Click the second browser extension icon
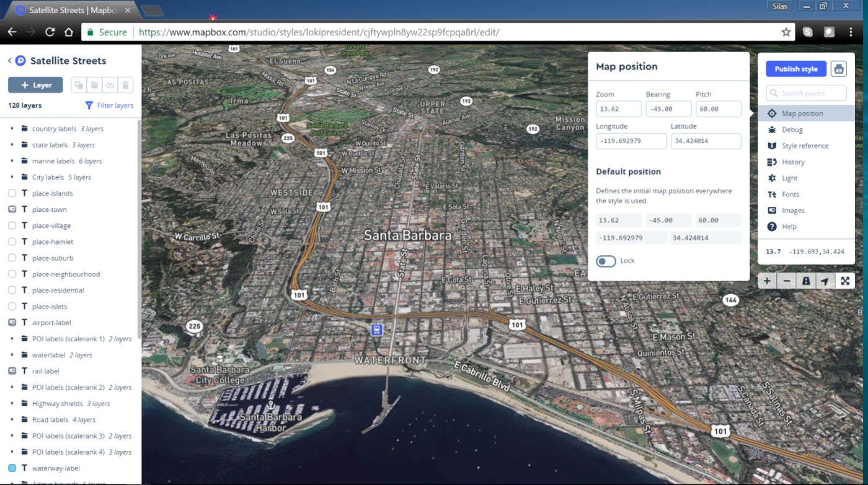This screenshot has height=485, width=868. pos(829,32)
